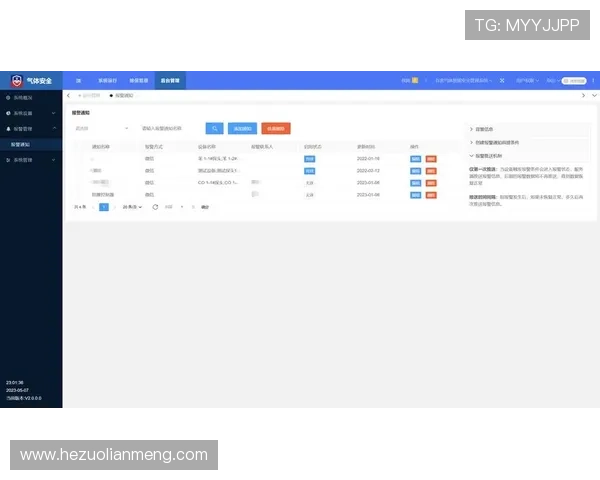Click the right arrow at tab bar end
Image resolution: width=600 pixels, height=480 pixels.
583,95
